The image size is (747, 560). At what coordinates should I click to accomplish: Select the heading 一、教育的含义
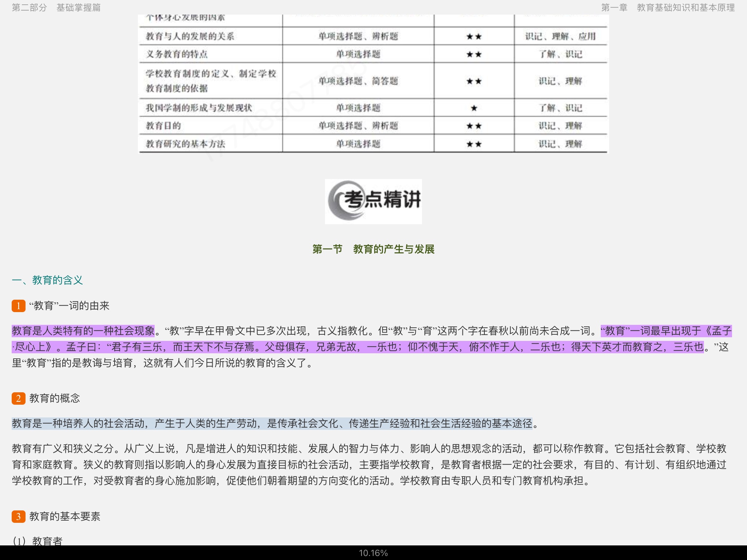[47, 280]
